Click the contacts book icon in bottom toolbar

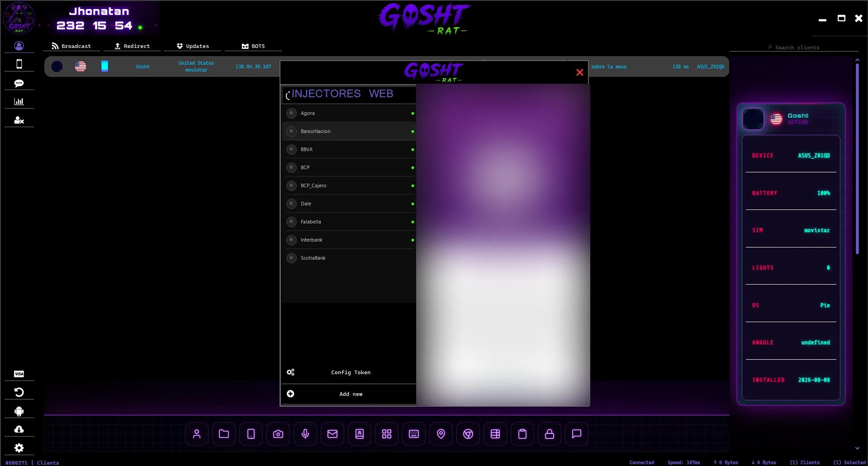click(x=360, y=434)
